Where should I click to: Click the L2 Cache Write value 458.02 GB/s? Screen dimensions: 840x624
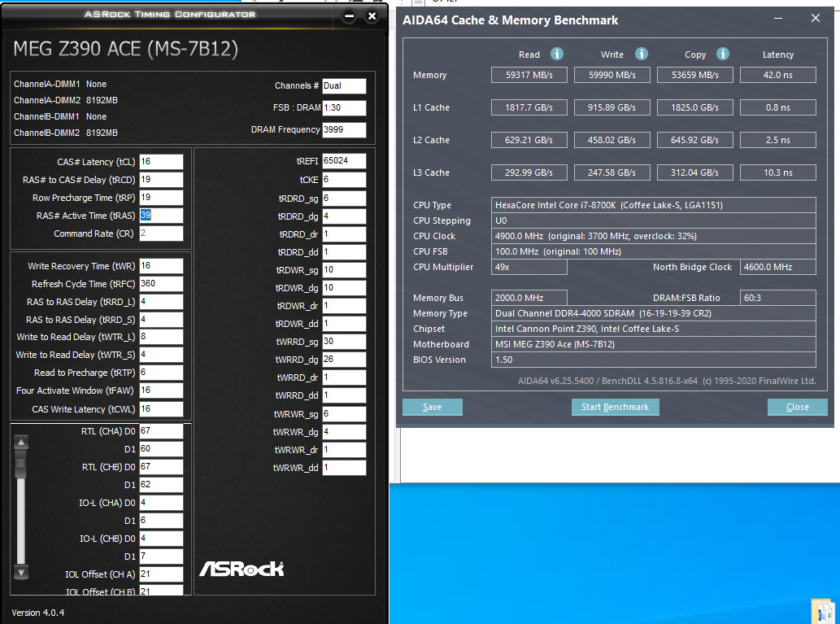click(x=612, y=140)
